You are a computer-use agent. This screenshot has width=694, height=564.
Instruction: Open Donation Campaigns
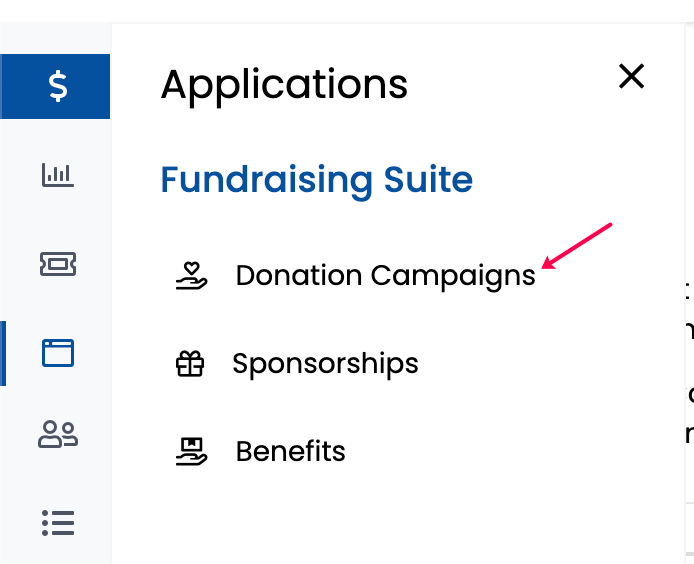[x=386, y=276]
